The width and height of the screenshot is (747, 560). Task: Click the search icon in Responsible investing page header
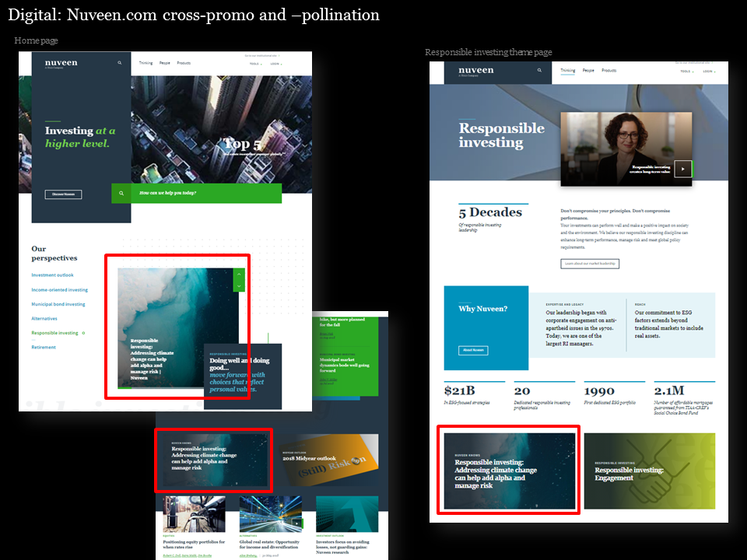pyautogui.click(x=539, y=71)
